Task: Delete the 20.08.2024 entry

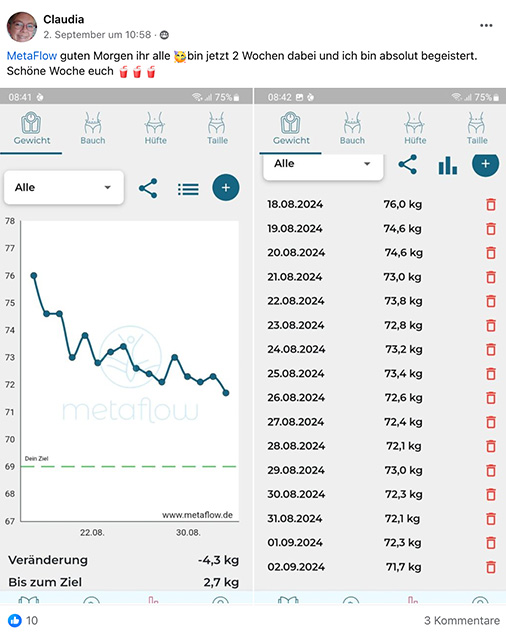Action: pyautogui.click(x=491, y=253)
